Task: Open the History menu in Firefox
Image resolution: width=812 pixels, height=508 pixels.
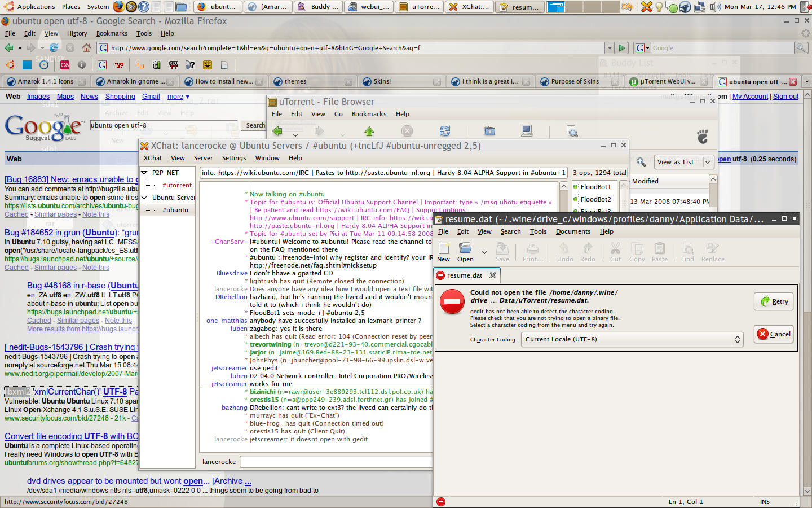Action: [x=77, y=33]
